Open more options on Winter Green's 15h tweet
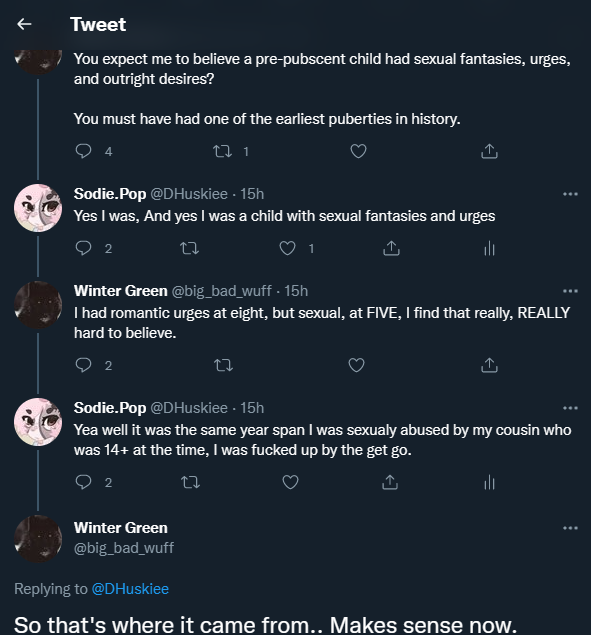The width and height of the screenshot is (591, 635). (570, 291)
